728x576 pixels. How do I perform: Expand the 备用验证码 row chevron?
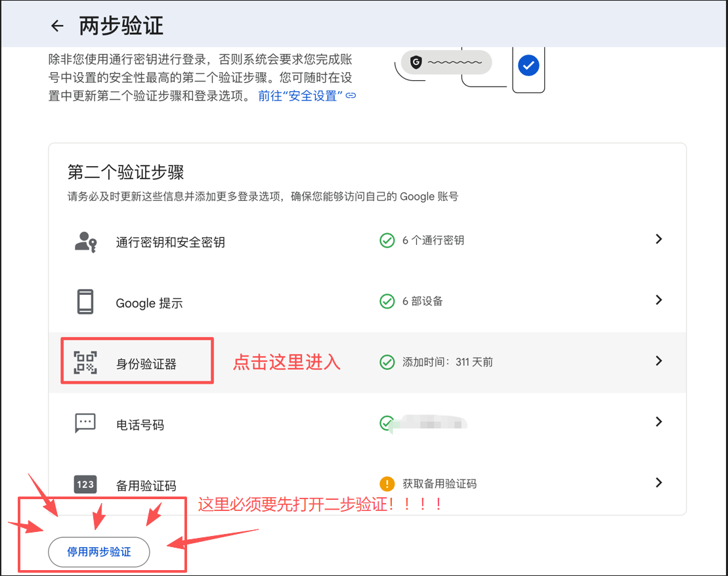pyautogui.click(x=659, y=483)
